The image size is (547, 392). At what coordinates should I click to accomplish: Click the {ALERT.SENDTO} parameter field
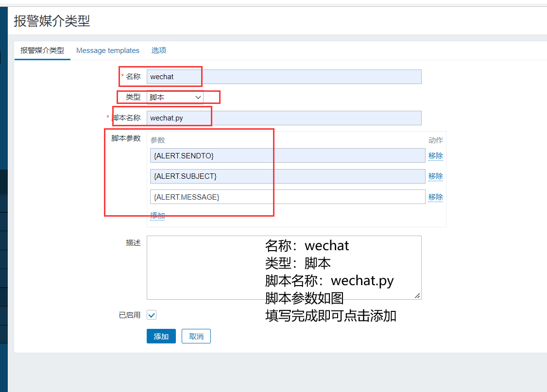pos(288,155)
